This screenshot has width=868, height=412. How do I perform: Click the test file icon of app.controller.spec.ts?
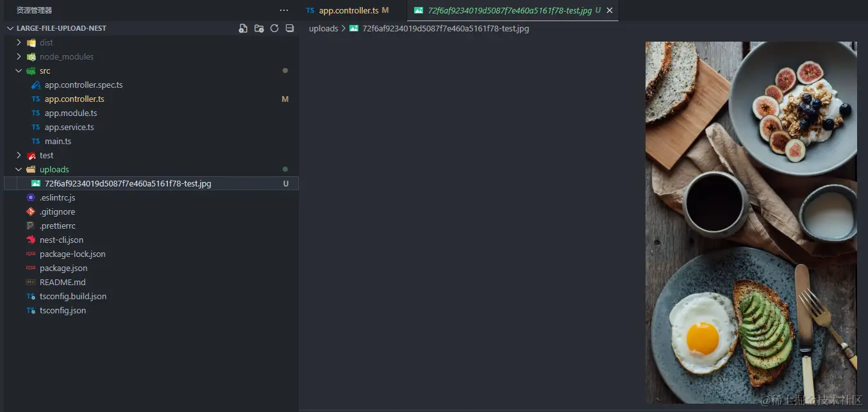point(36,85)
